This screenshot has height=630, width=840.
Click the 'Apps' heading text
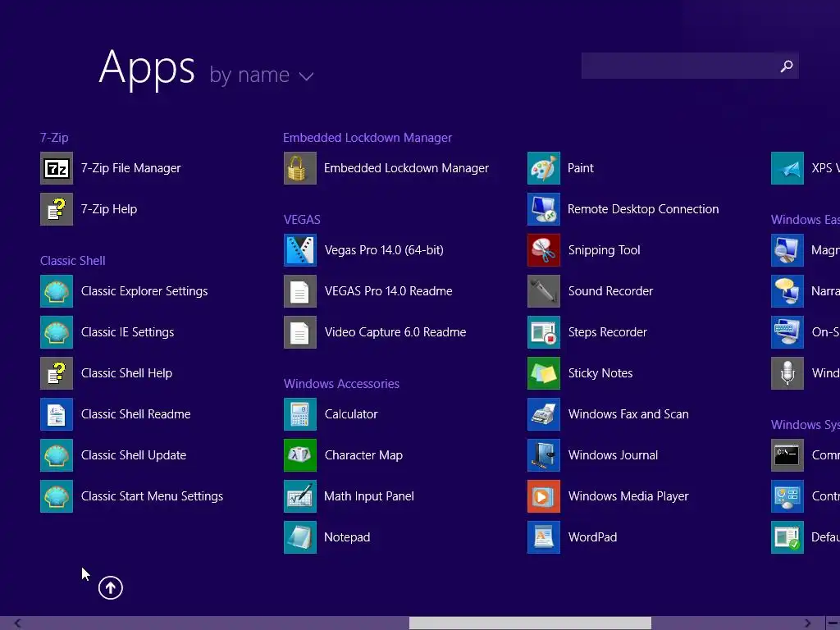tap(147, 69)
